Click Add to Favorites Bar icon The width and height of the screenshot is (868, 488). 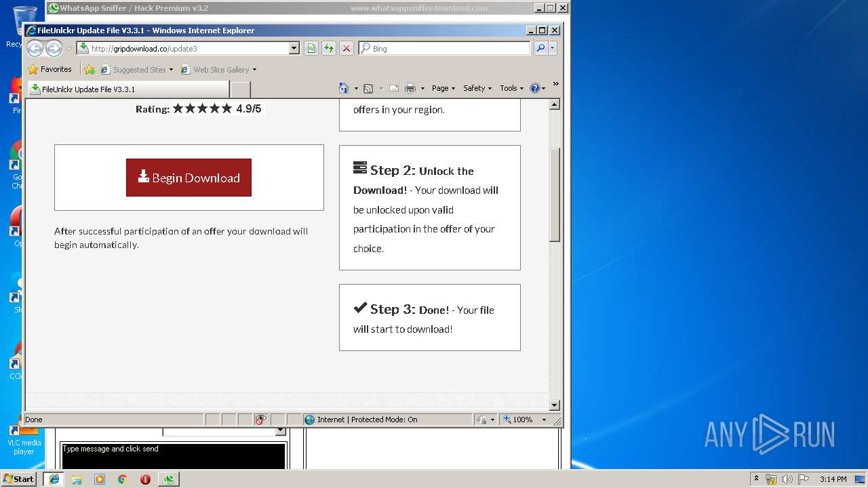(90, 69)
